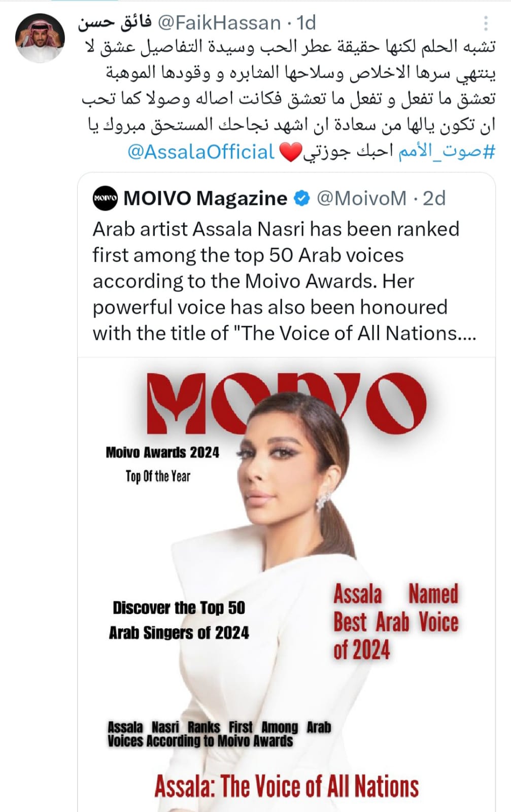The width and height of the screenshot is (511, 812).
Task: Click the MOIVO Magazine round logo avatar
Action: tap(105, 198)
